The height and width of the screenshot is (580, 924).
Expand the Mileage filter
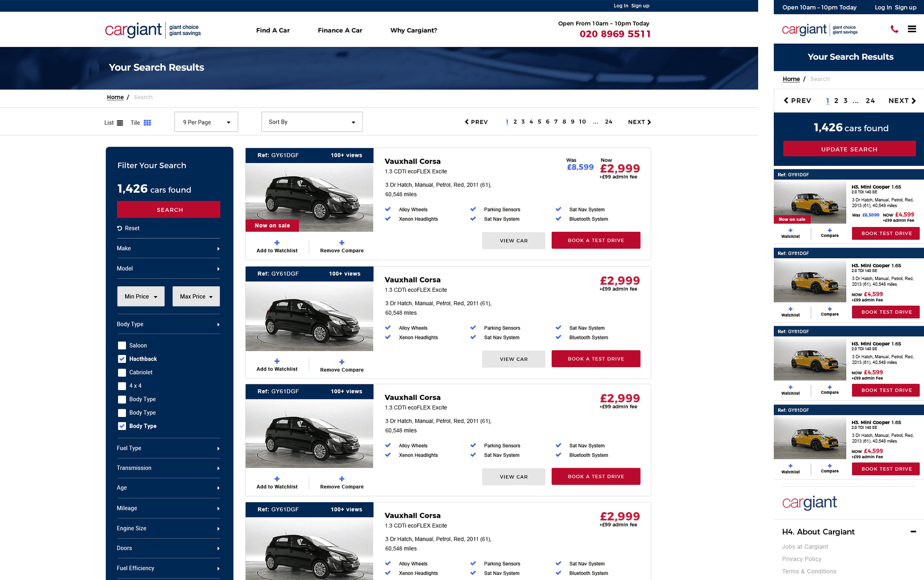pyautogui.click(x=168, y=508)
